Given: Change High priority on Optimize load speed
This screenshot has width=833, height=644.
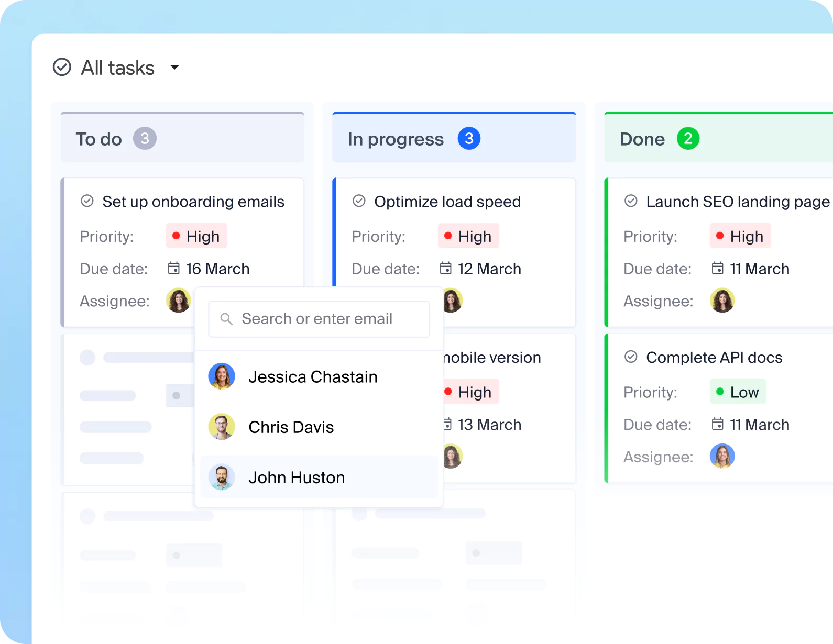Looking at the screenshot, I should point(468,236).
